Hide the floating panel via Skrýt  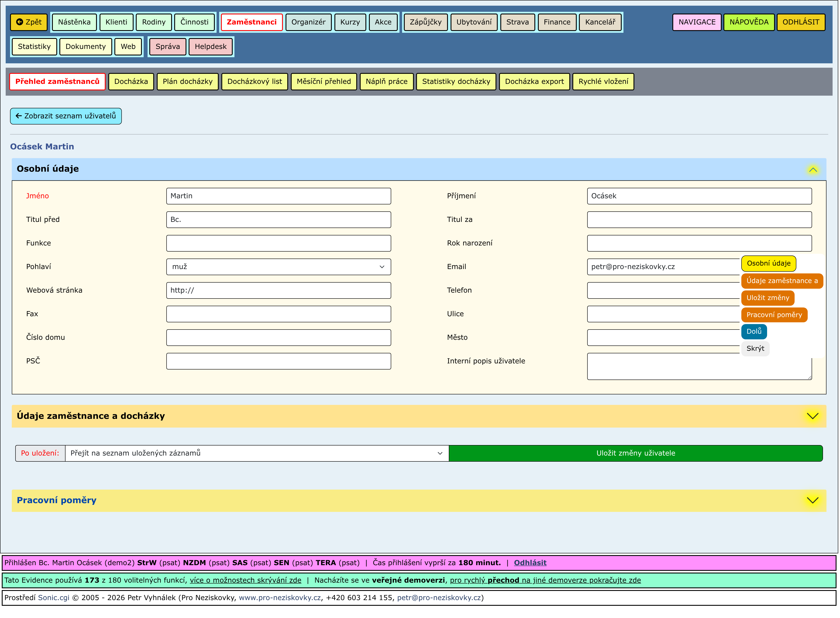[x=755, y=349]
